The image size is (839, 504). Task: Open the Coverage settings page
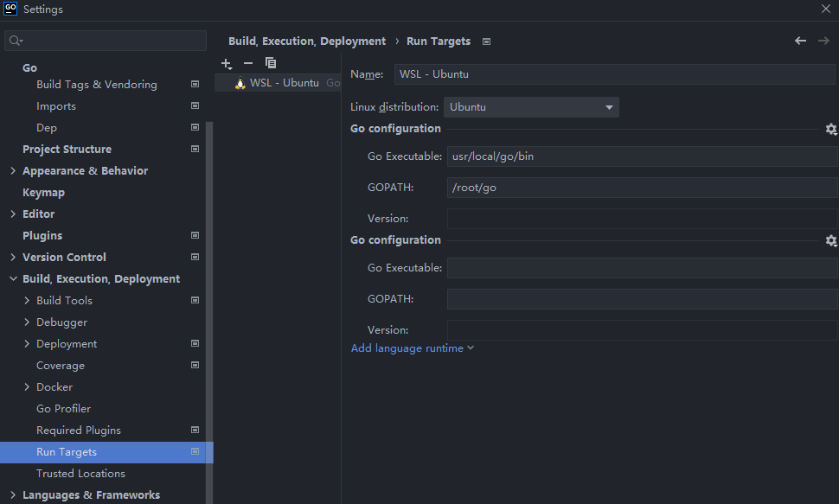click(x=61, y=366)
